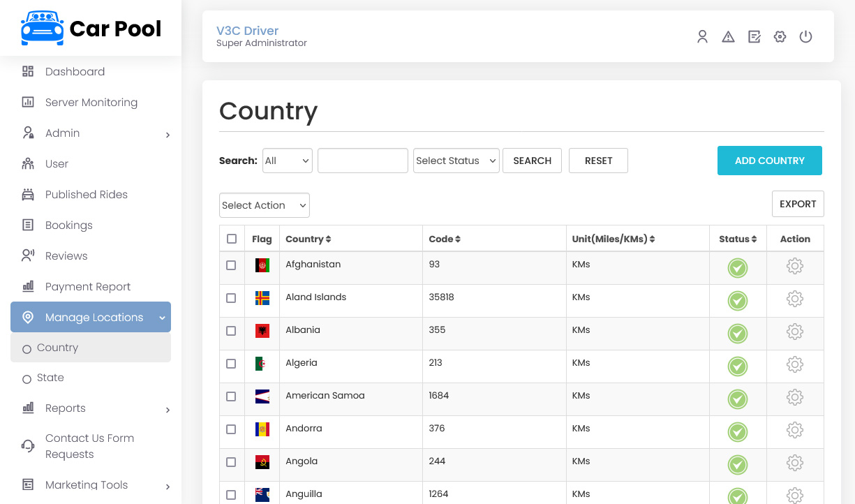Open the alert warning triangle icon

728,37
